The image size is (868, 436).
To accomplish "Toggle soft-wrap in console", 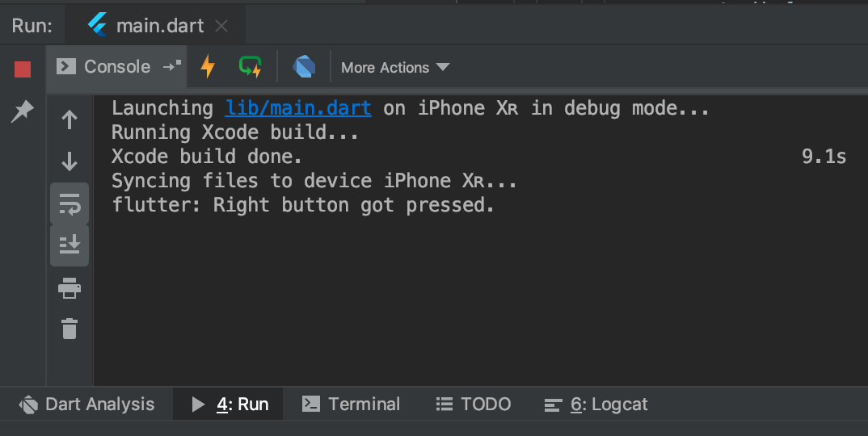I will point(70,204).
